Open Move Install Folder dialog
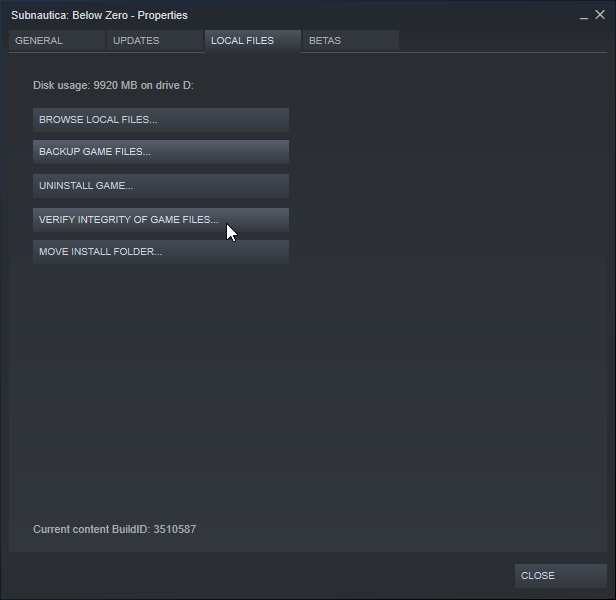 (161, 252)
